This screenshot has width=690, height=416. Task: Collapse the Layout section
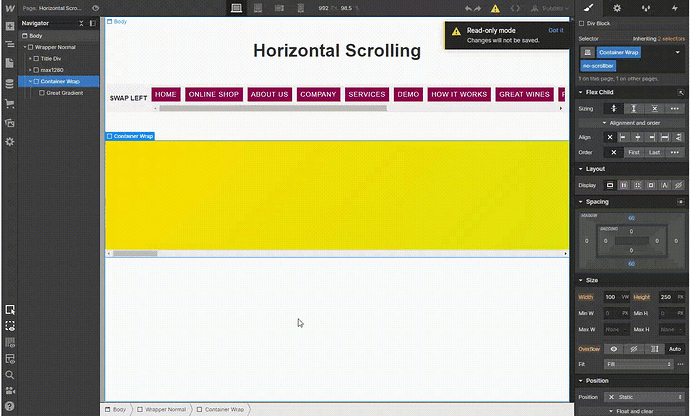click(x=580, y=169)
